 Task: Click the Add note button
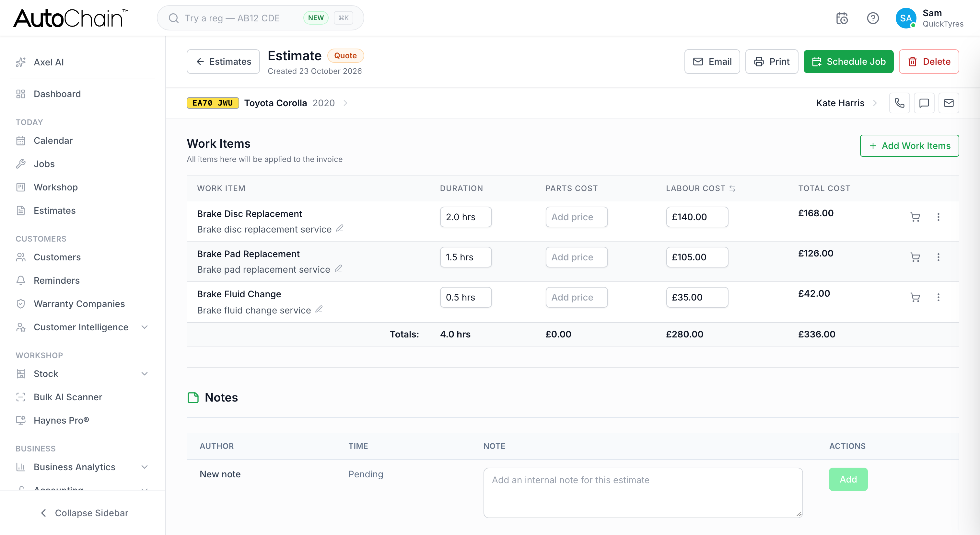848,480
